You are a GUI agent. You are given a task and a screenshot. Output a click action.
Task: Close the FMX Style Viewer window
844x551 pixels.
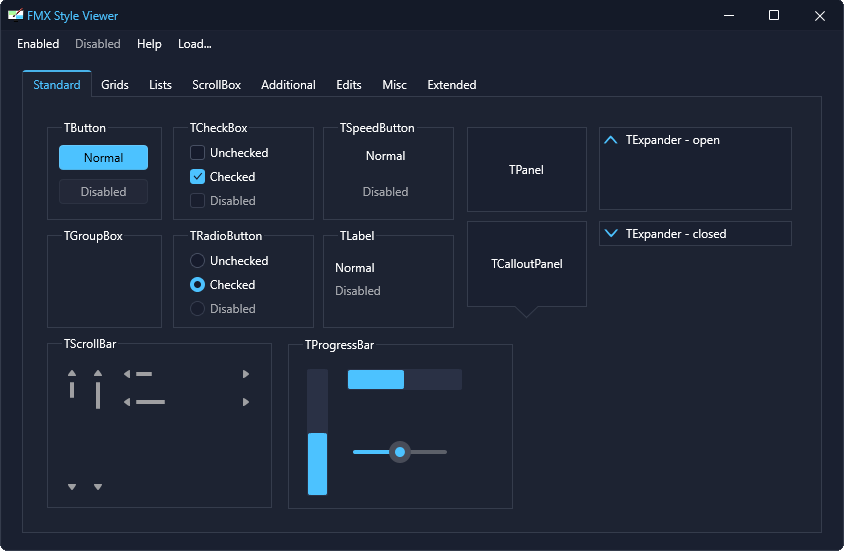click(x=820, y=15)
